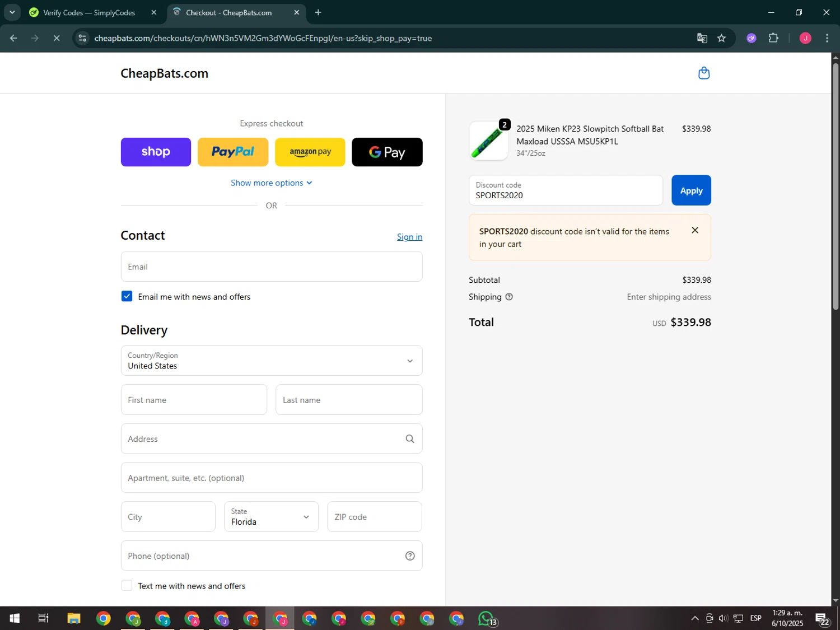Click the "Enter shipping address" text

pos(669,297)
